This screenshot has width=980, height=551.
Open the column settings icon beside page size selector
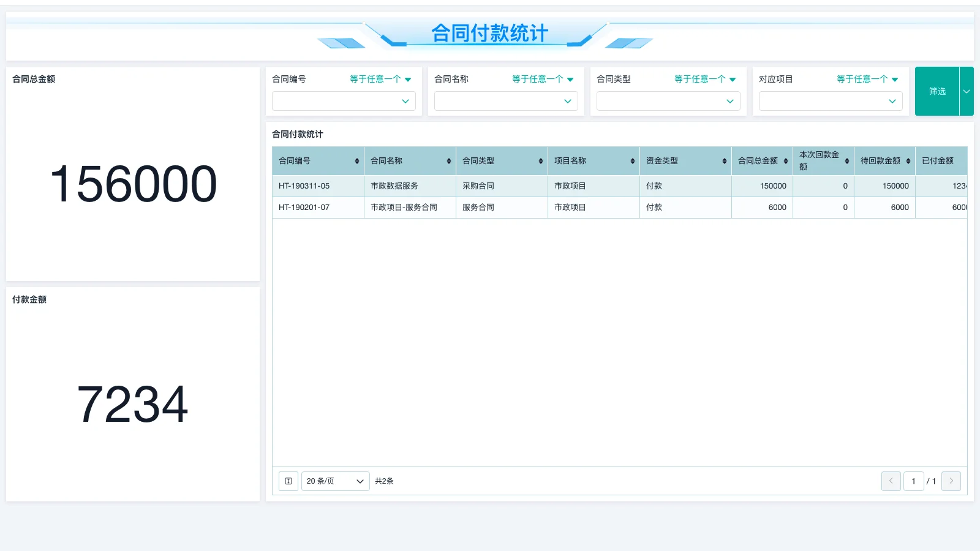[x=288, y=481]
